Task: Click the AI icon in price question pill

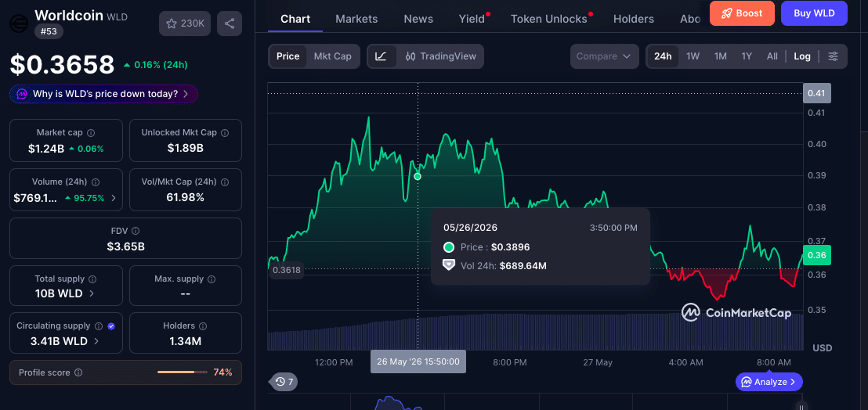Action: pos(22,94)
